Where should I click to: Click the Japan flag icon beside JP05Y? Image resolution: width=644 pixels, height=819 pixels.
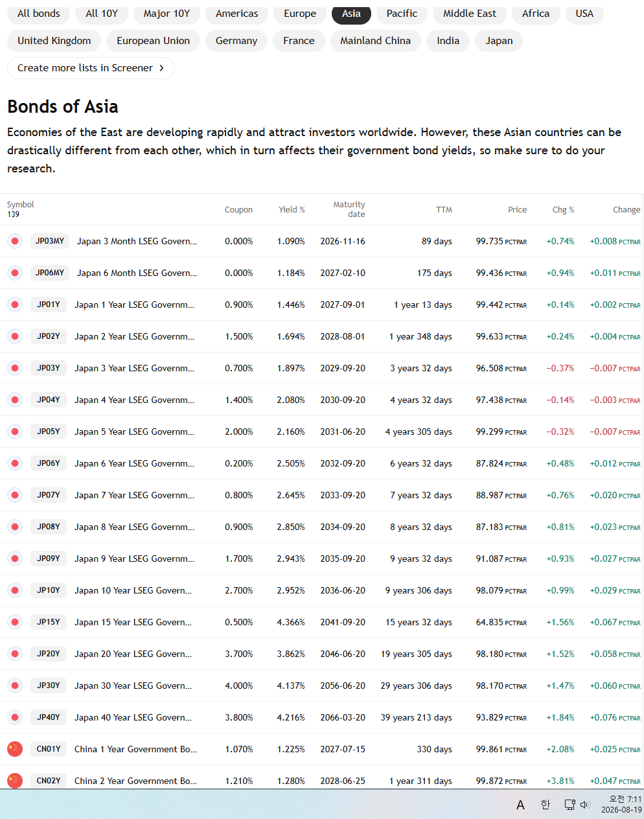(x=15, y=432)
